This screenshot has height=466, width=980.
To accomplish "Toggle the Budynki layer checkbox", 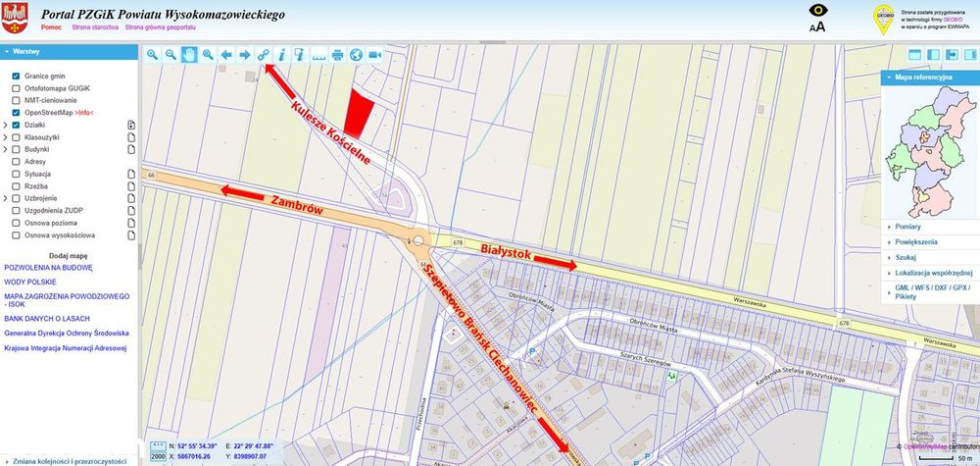I will 16,149.
